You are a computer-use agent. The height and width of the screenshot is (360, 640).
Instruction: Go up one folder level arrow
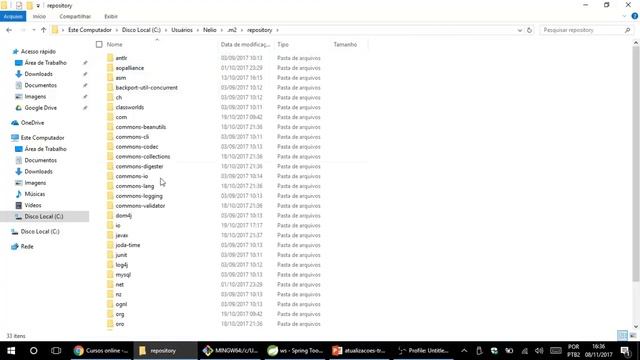pyautogui.click(x=43, y=30)
